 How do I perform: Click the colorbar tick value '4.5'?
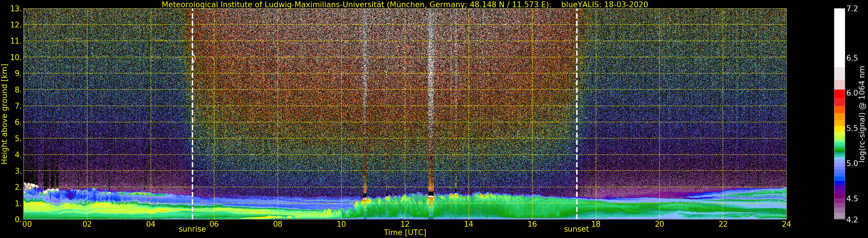[x=852, y=199]
